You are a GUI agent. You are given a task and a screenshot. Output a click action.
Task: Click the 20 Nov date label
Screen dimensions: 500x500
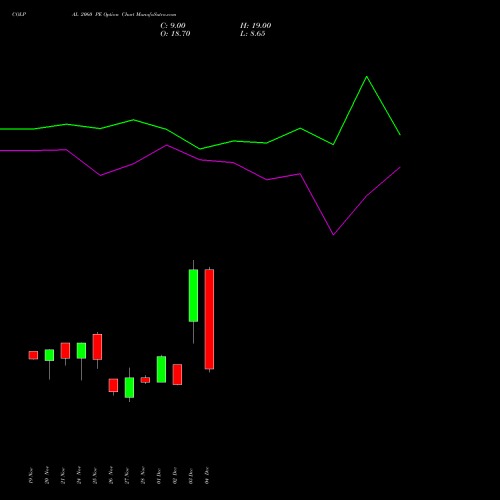47,476
